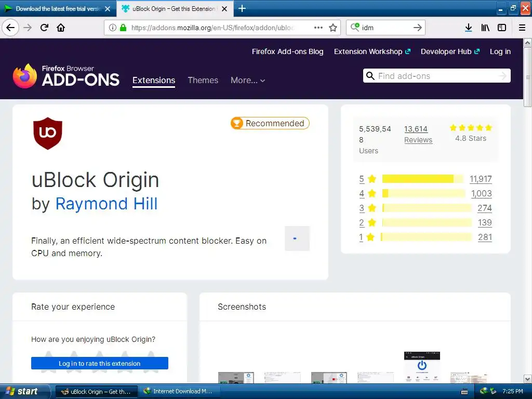
Task: Submit the idm search with the arrow
Action: [418, 28]
